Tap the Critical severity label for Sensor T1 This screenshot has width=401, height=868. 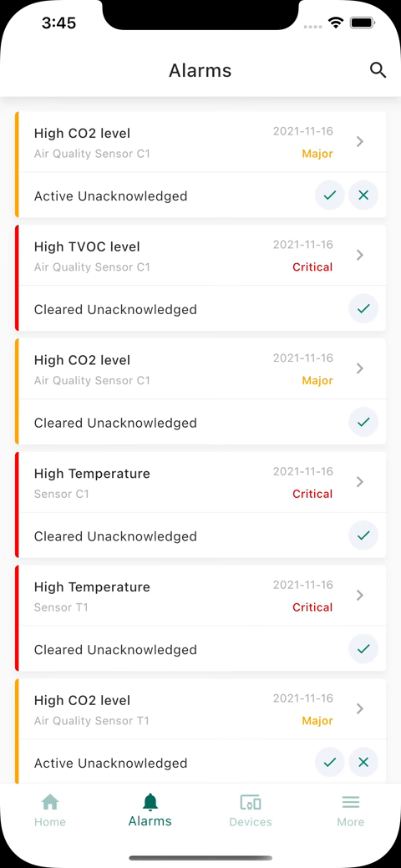pyautogui.click(x=312, y=607)
